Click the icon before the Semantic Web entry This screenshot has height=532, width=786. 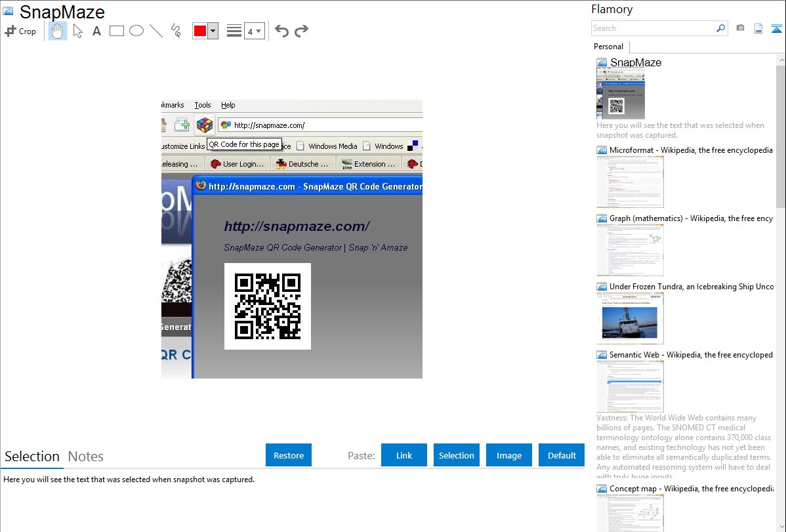click(x=602, y=355)
